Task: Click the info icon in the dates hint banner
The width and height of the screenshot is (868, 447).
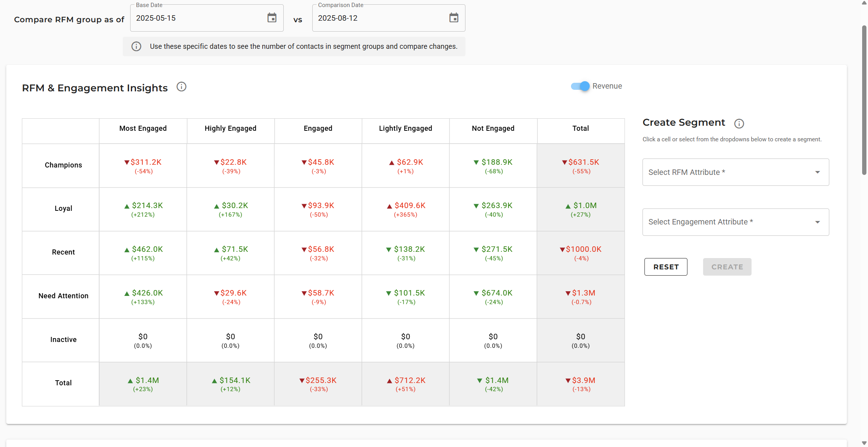Action: click(x=136, y=46)
